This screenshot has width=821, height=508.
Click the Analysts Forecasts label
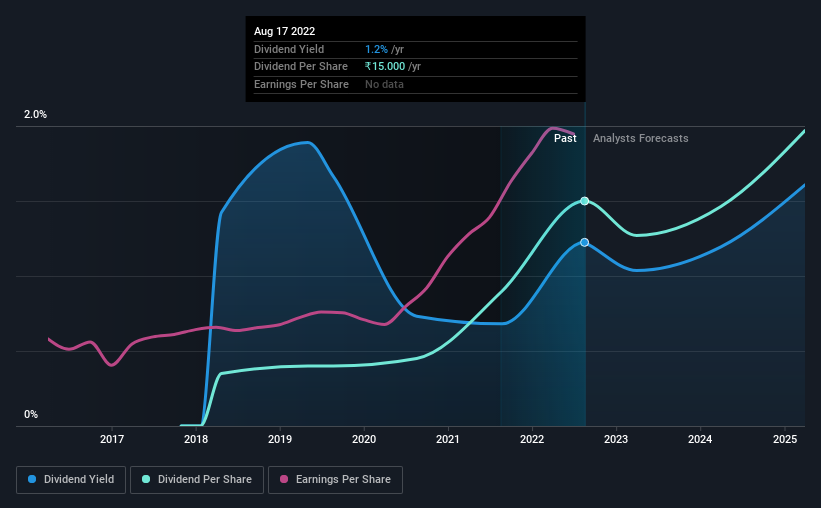coord(640,138)
